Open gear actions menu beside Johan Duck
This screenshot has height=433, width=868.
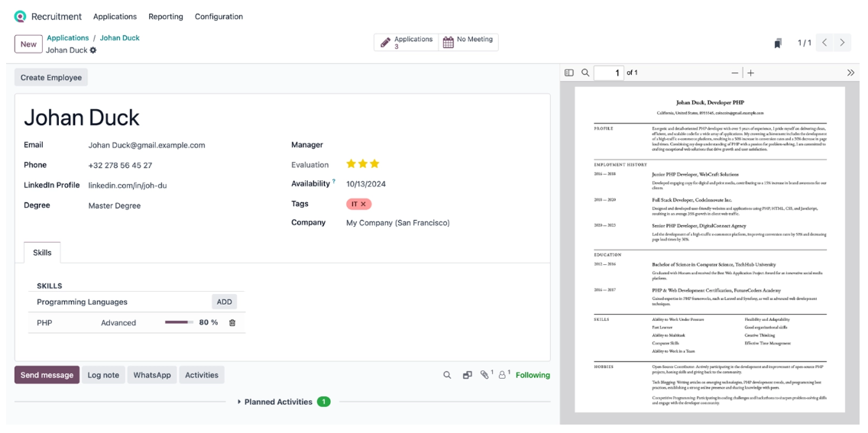point(93,50)
